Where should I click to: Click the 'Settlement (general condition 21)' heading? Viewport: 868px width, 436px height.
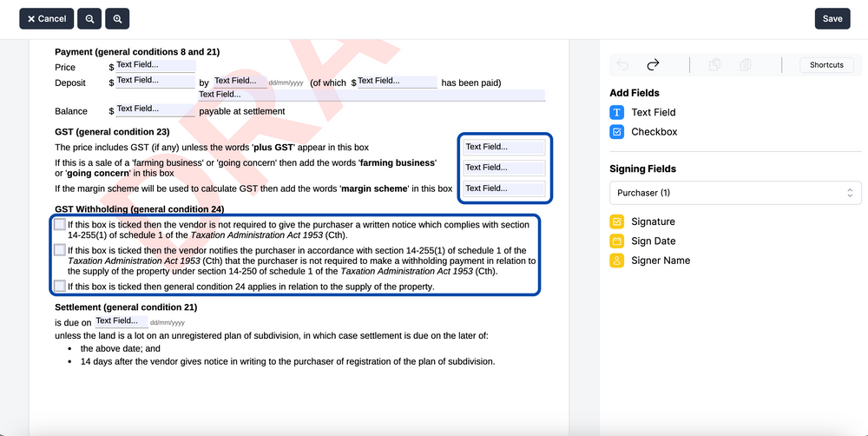tap(126, 307)
